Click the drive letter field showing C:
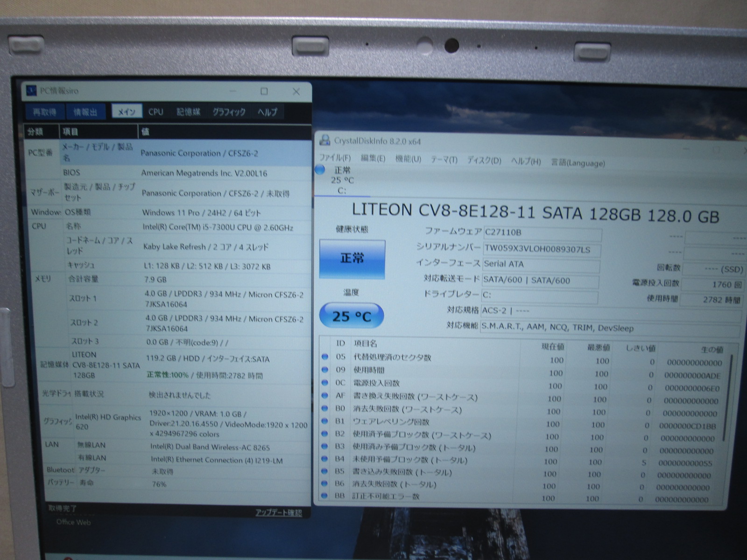Viewport: 747px width, 560px height. coord(540,296)
